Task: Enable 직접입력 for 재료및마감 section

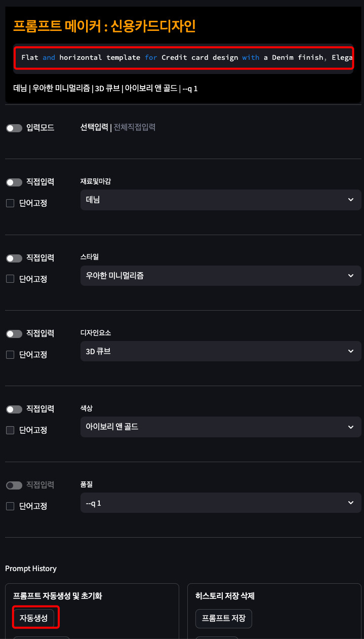Action: click(14, 182)
